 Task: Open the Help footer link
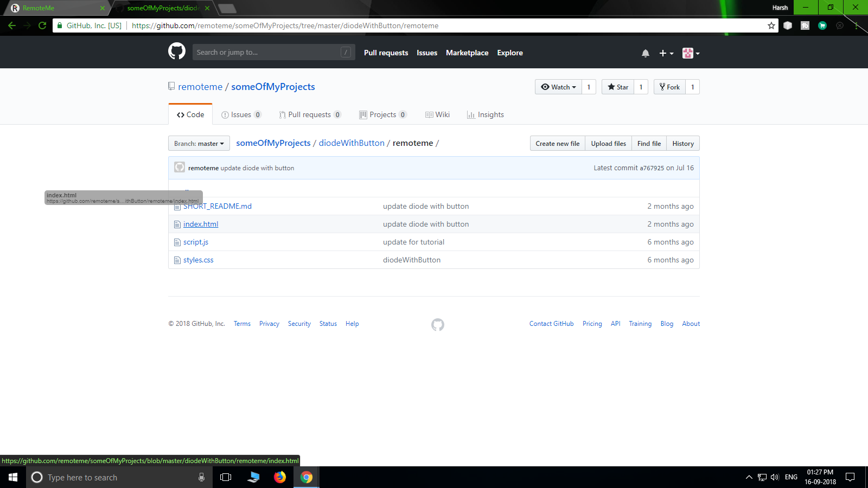(352, 324)
